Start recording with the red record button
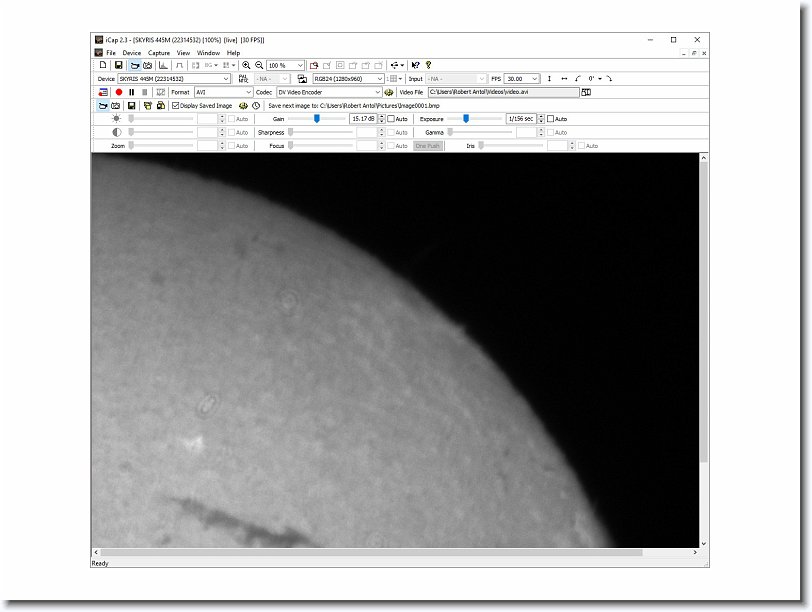 pyautogui.click(x=119, y=92)
